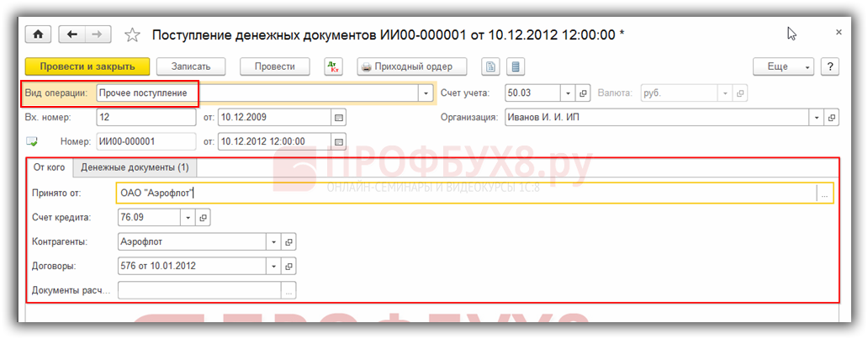Screen dimensions: 868x339
Task: Navigate back with the left arrow
Action: 72,34
